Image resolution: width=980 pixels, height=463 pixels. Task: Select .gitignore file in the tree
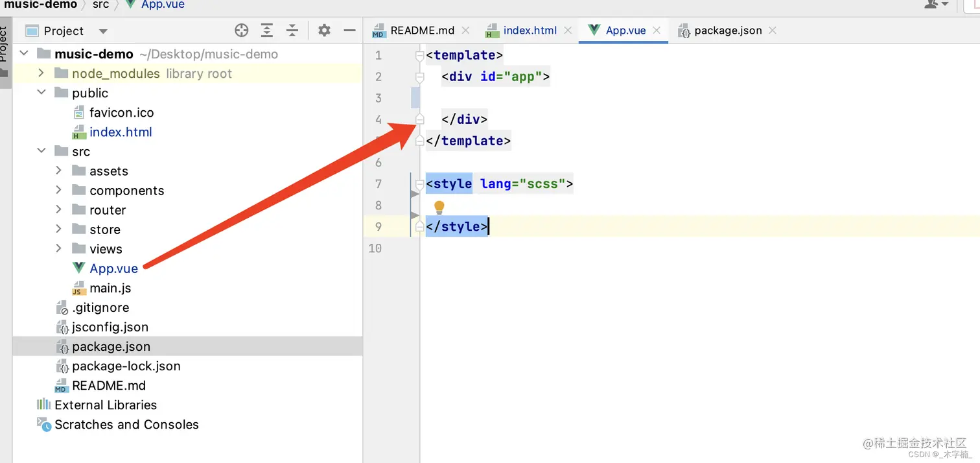tap(100, 307)
